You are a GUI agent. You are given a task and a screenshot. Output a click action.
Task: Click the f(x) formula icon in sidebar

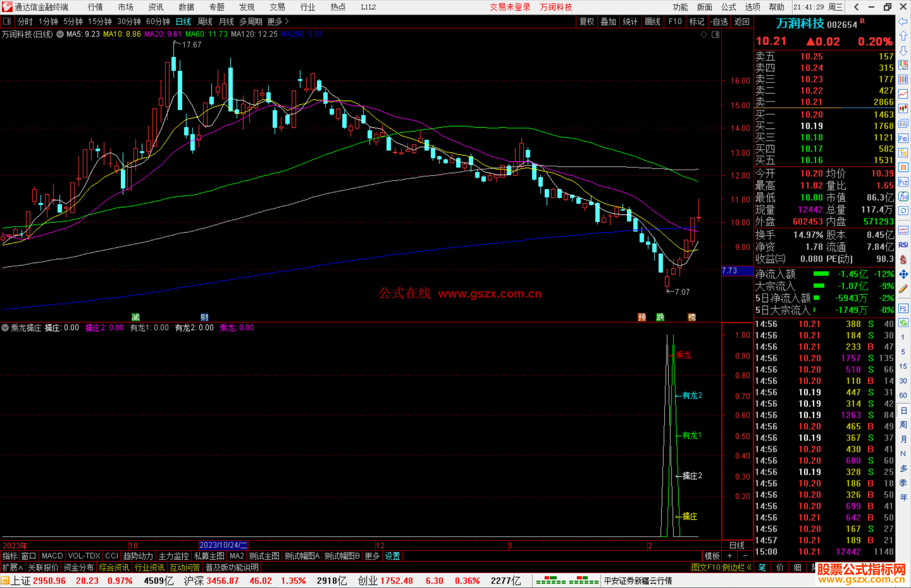tap(903, 197)
